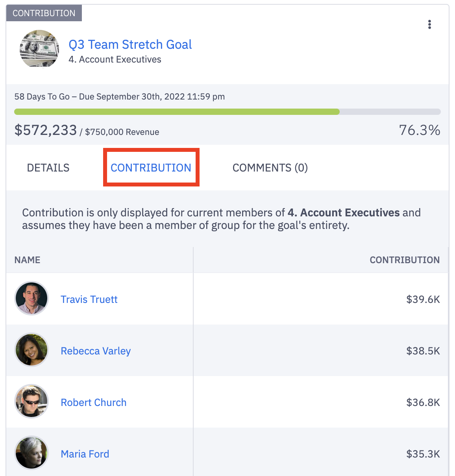Image resolution: width=455 pixels, height=476 pixels.
Task: Sort by the Contribution column header
Action: [x=405, y=260]
